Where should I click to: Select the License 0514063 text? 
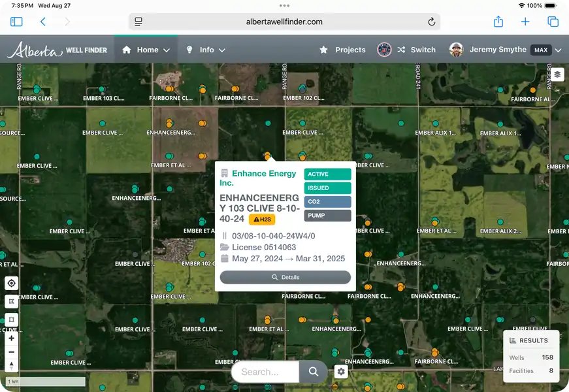click(264, 247)
